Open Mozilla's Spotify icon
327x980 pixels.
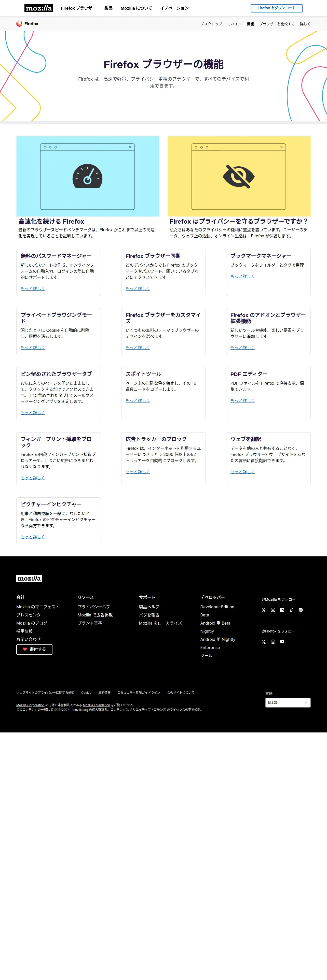(301, 610)
